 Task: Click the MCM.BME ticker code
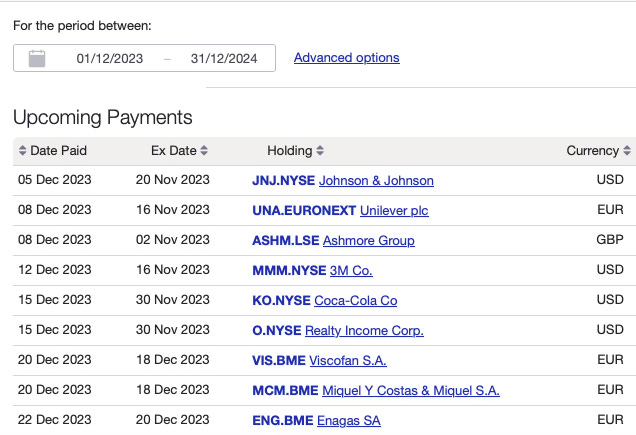pyautogui.click(x=285, y=391)
